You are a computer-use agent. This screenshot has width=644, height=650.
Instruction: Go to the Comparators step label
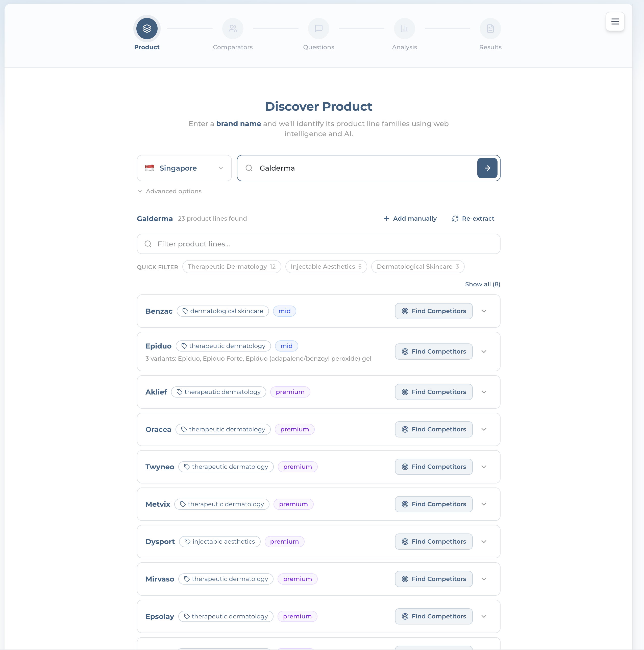[x=233, y=47]
